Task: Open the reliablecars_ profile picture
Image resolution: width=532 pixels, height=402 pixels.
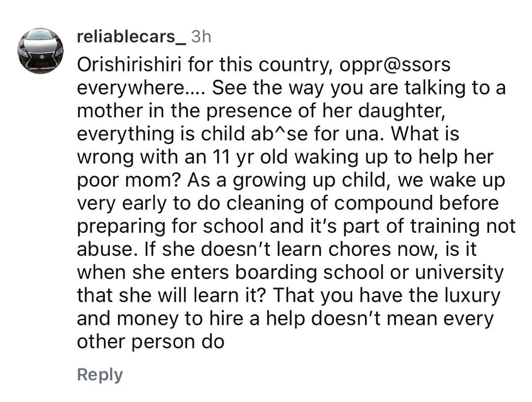Action: click(x=40, y=51)
